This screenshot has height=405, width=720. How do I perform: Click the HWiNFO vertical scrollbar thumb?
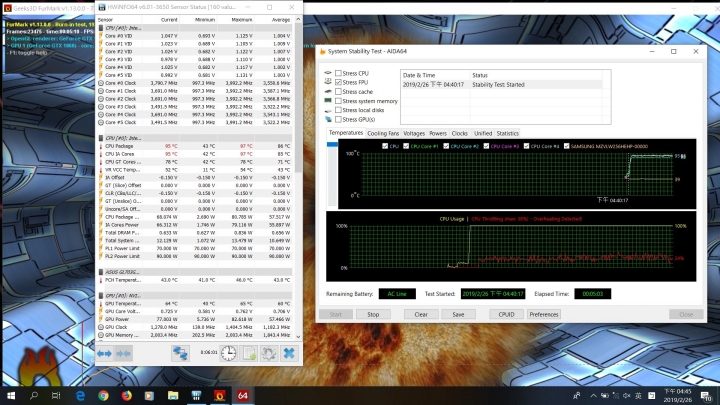click(298, 99)
